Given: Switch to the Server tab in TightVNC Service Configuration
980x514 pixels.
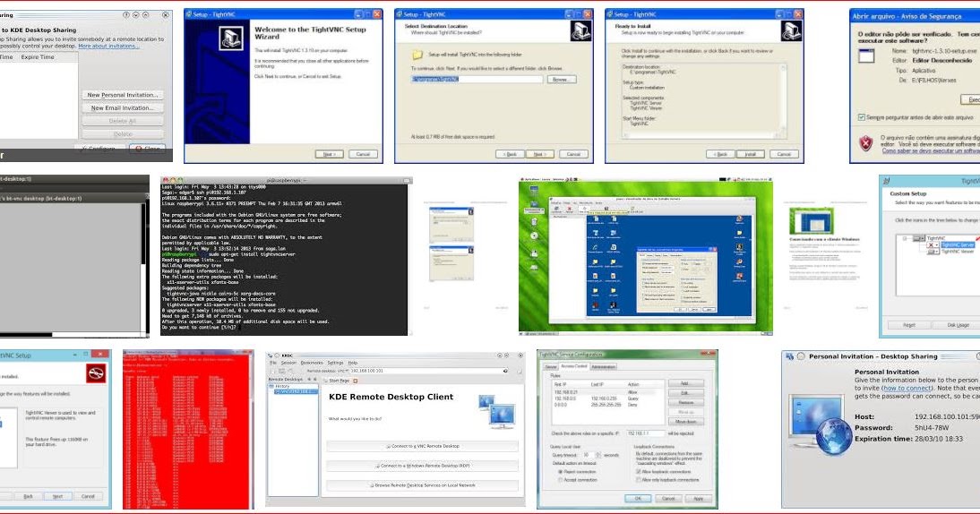Looking at the screenshot, I should [x=551, y=366].
